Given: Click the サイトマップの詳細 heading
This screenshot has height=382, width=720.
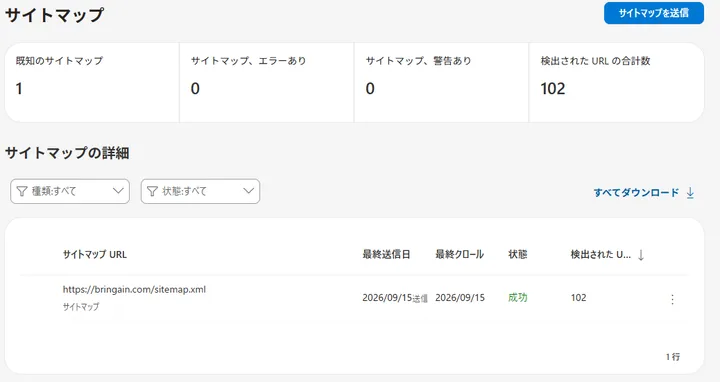Looking at the screenshot, I should pos(67,153).
